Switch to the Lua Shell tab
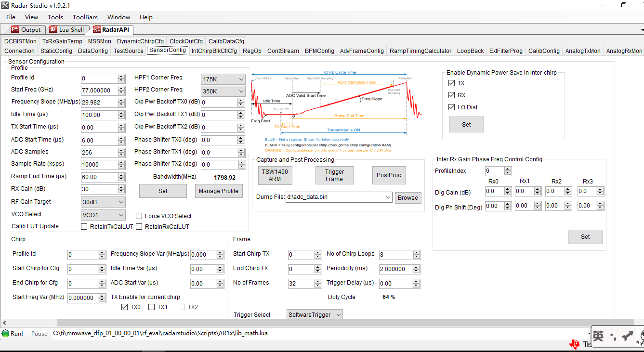Screen dimensions: 644x352 [70, 29]
